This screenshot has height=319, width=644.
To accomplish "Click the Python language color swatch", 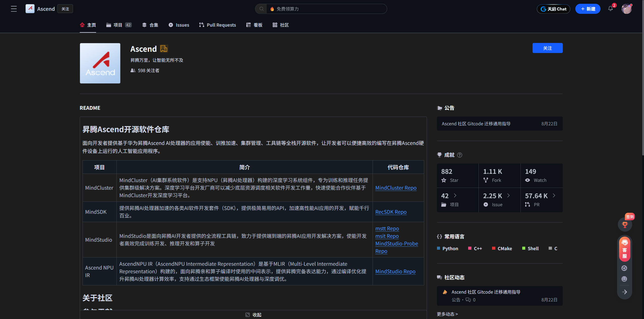I will coord(438,248).
